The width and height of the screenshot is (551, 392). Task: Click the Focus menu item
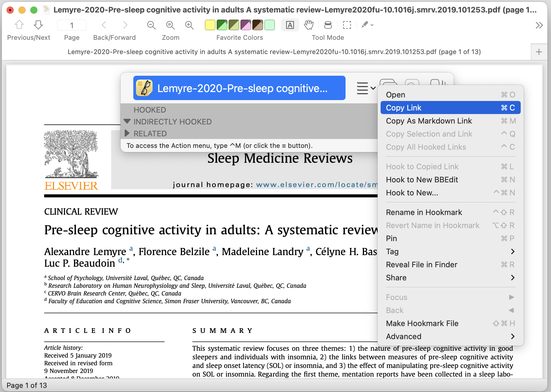450,297
